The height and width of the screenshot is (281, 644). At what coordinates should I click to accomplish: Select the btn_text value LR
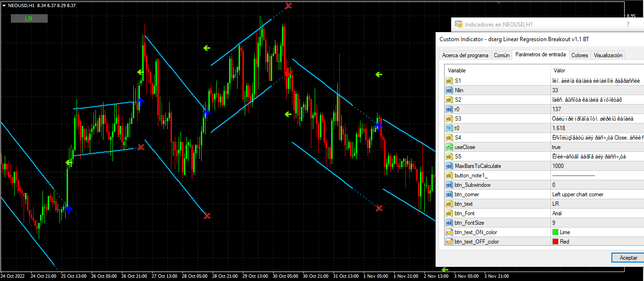click(x=555, y=204)
